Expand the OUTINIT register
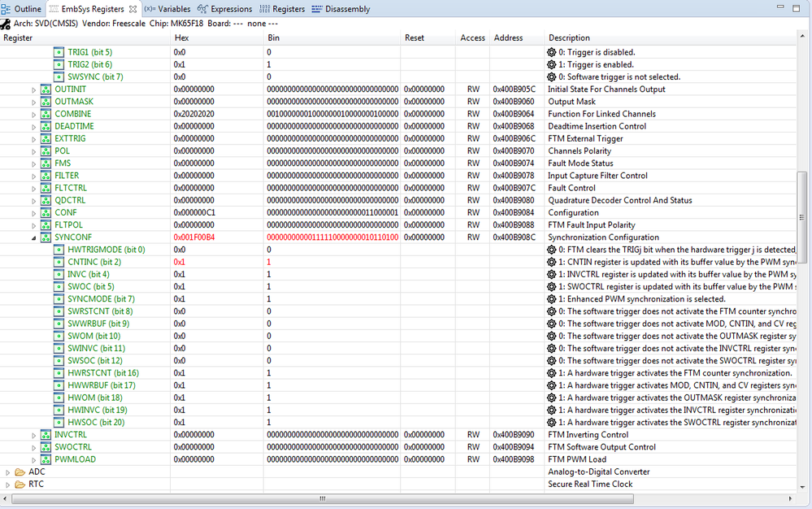Screen dimensions: 812x509 click(x=33, y=89)
